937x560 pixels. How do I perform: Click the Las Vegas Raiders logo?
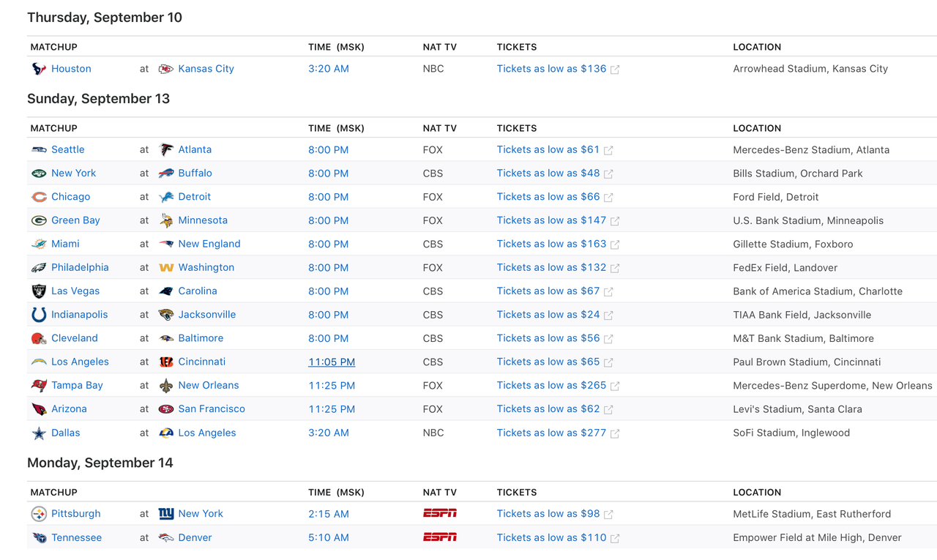[39, 291]
